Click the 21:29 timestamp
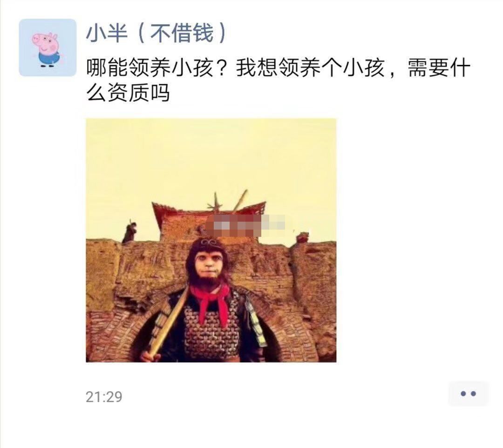The image size is (503, 448). pyautogui.click(x=104, y=397)
